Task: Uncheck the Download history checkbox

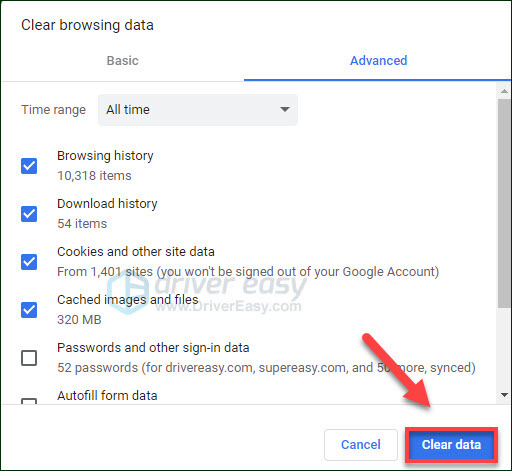Action: coord(29,214)
